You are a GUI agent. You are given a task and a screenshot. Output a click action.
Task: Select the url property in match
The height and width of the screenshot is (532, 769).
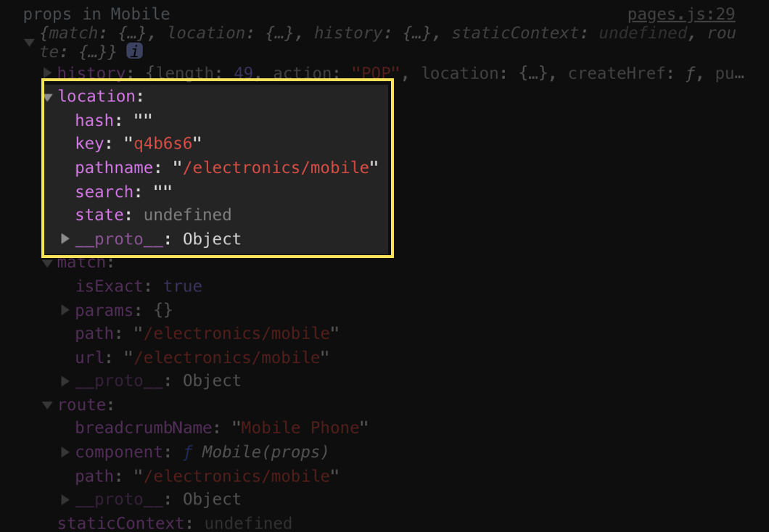[x=89, y=357]
